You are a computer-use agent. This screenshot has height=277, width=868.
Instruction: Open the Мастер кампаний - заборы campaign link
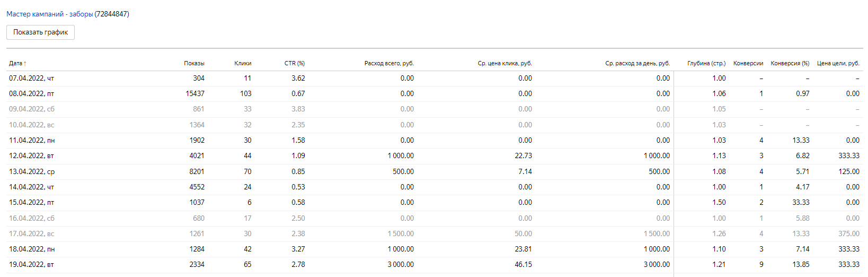coord(49,14)
